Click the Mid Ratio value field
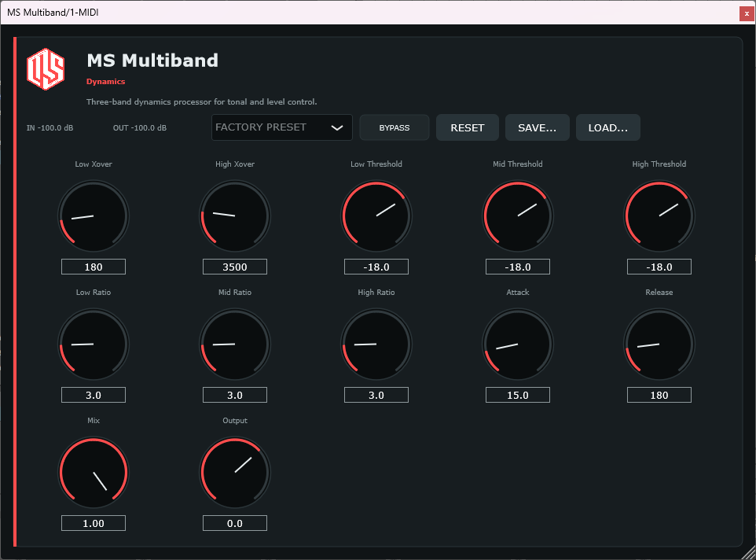 pyautogui.click(x=235, y=395)
